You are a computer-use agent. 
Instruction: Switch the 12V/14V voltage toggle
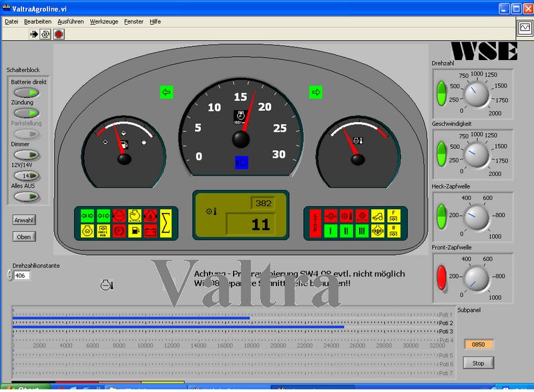[27, 176]
